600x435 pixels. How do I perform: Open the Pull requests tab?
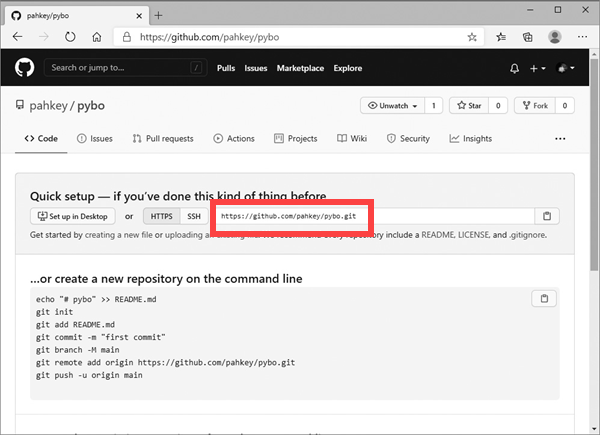click(163, 138)
